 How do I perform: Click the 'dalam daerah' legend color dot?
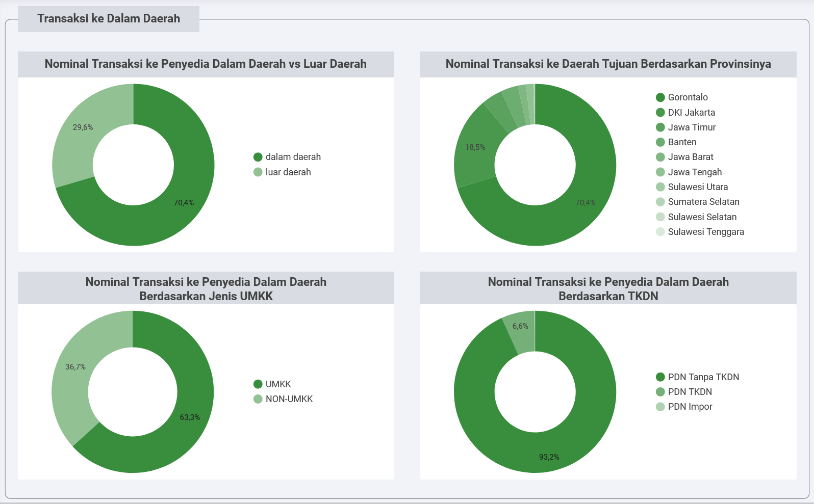pos(258,157)
